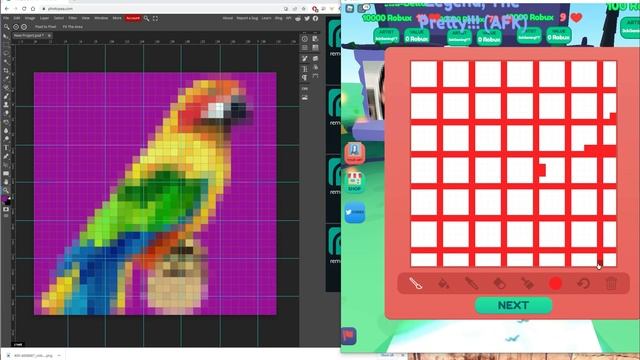Open the Layer menu
The height and width of the screenshot is (360, 640).
coord(44,18)
